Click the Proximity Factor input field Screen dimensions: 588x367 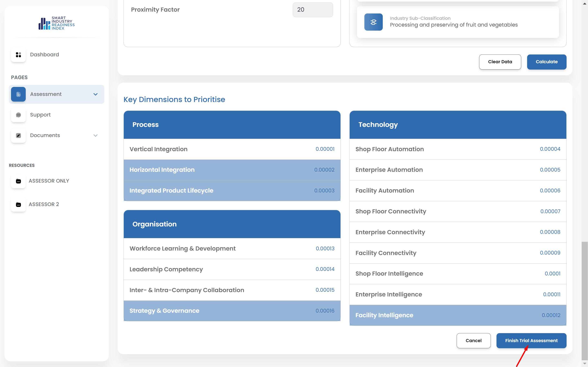coord(312,10)
